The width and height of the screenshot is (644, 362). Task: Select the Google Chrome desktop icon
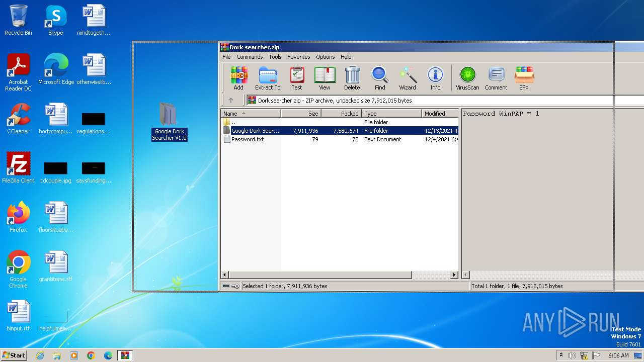click(18, 270)
